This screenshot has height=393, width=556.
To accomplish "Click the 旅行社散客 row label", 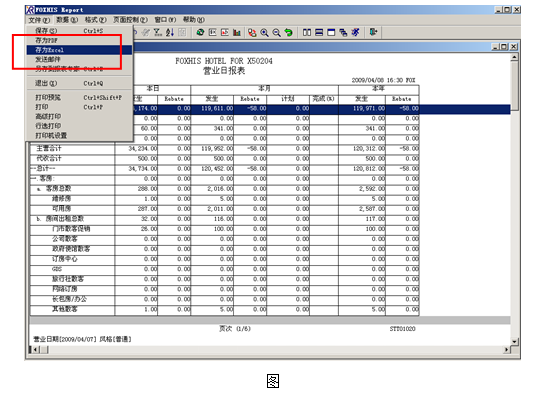I will [68, 279].
